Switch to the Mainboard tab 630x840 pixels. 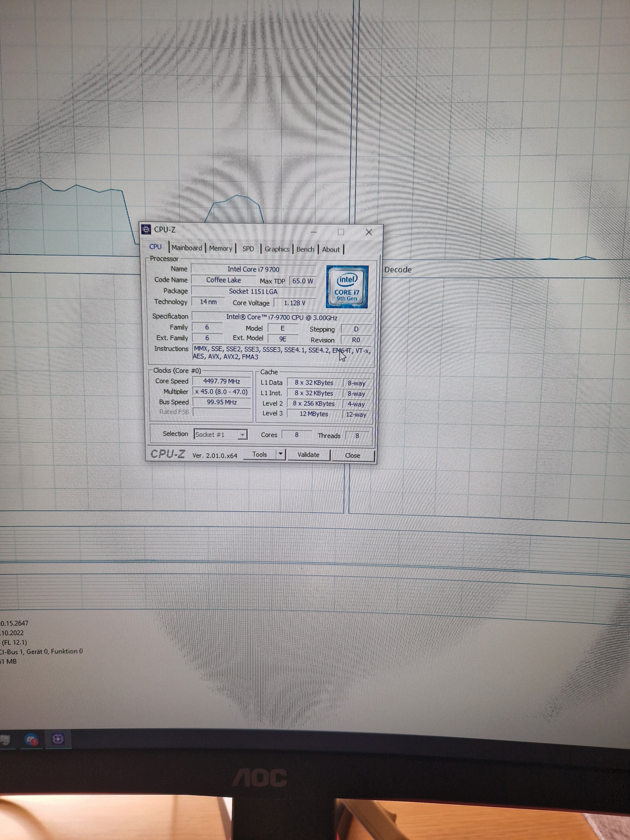pos(187,248)
